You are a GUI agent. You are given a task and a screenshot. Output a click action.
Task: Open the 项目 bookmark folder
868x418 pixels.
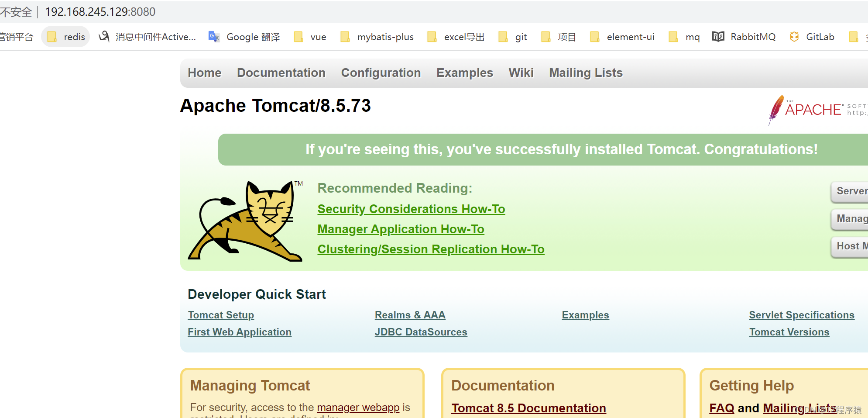[x=559, y=37]
